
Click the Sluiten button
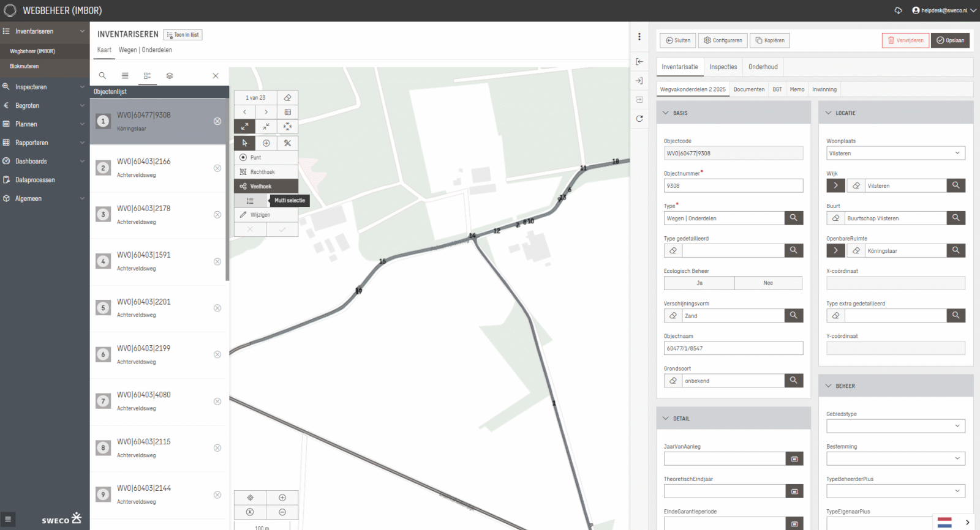(677, 40)
